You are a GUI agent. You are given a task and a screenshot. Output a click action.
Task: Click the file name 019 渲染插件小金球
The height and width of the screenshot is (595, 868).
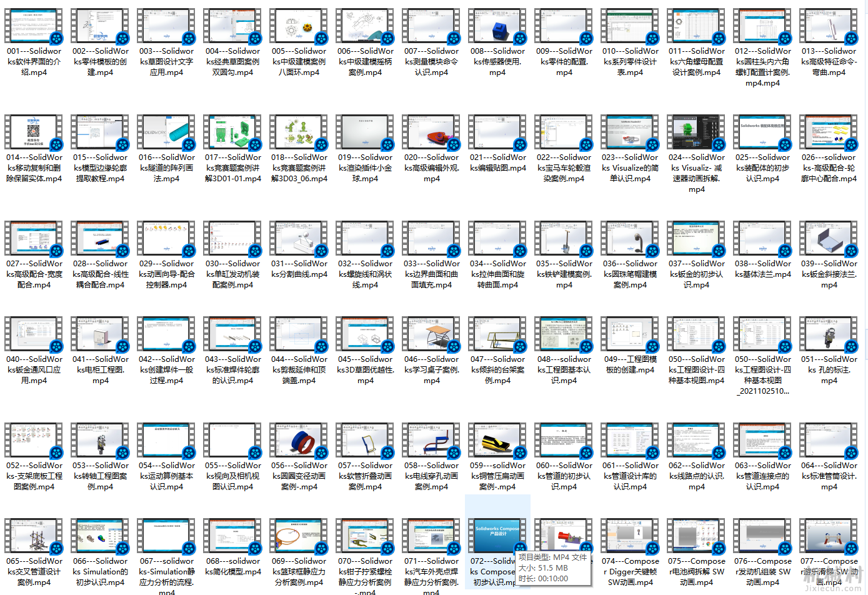click(365, 168)
